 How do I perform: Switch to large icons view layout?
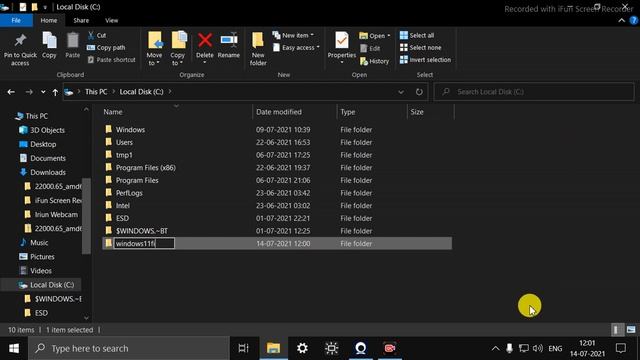[631, 330]
